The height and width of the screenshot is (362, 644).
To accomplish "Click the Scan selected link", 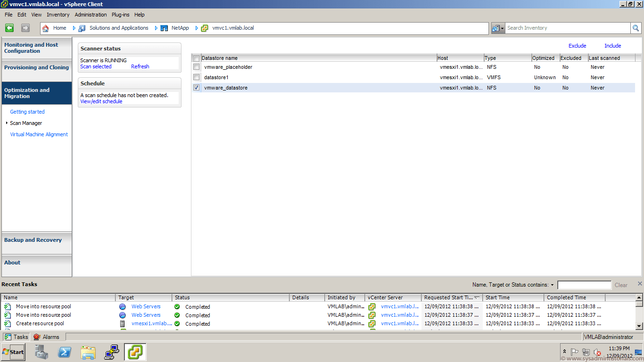I will coord(96,66).
